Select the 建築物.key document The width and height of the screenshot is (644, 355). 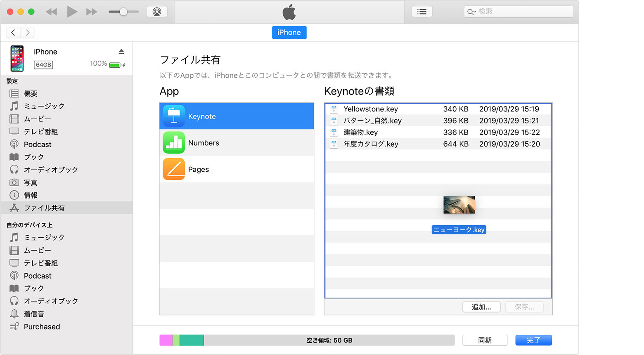click(x=438, y=132)
